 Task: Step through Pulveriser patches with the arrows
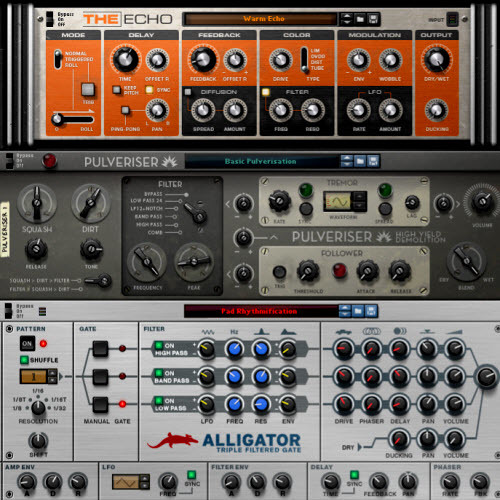click(x=347, y=161)
